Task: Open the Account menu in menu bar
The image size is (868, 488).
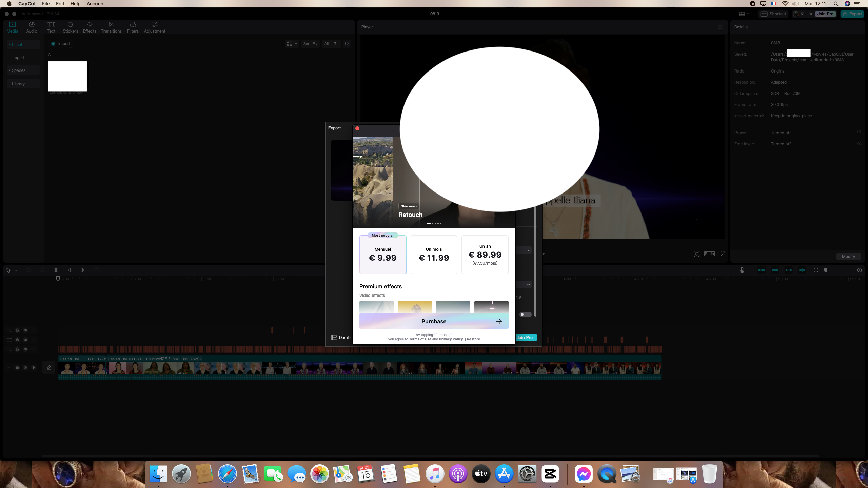Action: [96, 4]
